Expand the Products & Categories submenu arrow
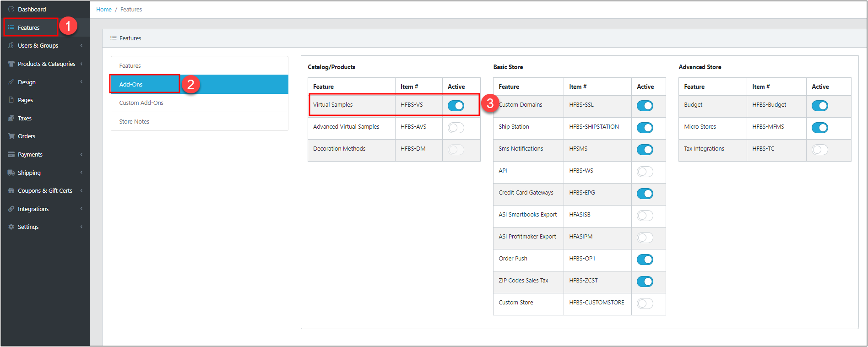 click(x=81, y=64)
